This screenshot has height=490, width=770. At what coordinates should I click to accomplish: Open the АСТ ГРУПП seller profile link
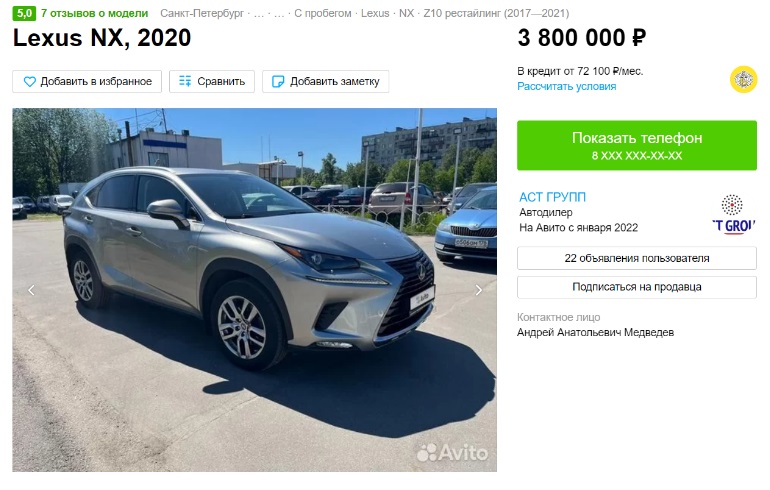point(552,197)
